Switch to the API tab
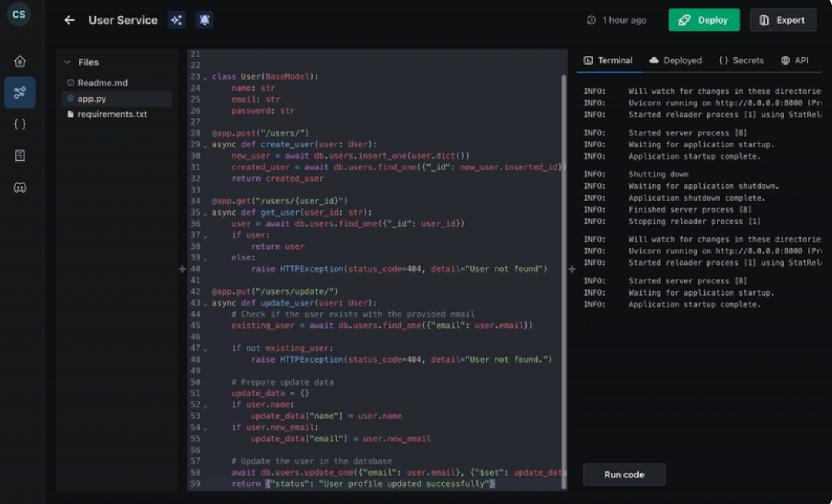This screenshot has height=504, width=832. coord(795,60)
